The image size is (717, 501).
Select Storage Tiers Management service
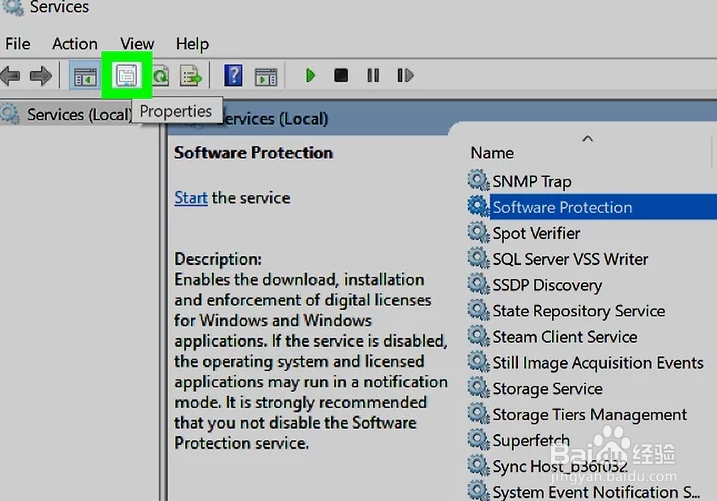tap(589, 415)
